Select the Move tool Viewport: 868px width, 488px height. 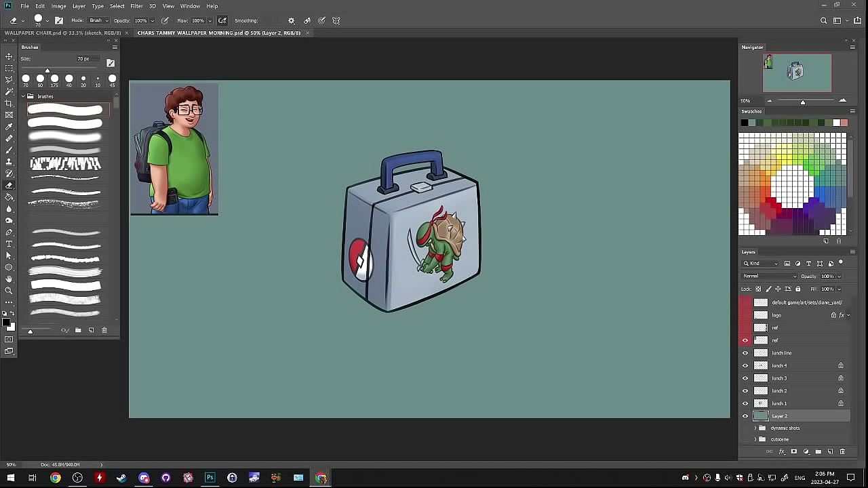(x=9, y=56)
